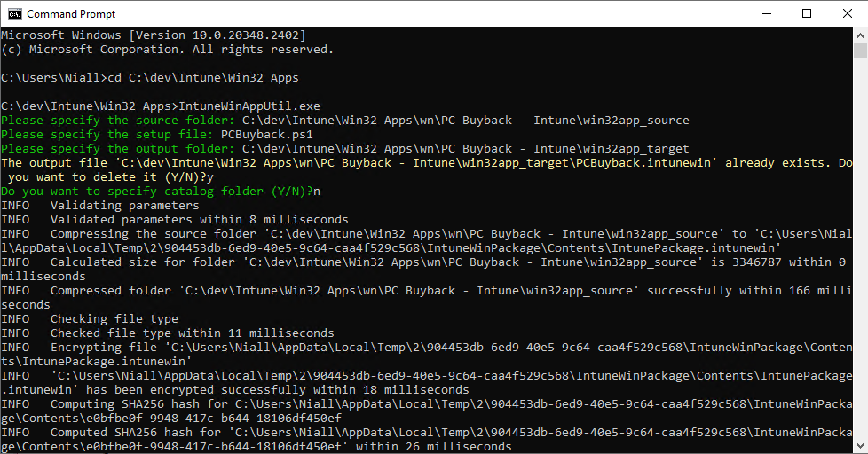This screenshot has width=868, height=454.
Task: Click the 'Checking file type' log line
Action: 90,319
